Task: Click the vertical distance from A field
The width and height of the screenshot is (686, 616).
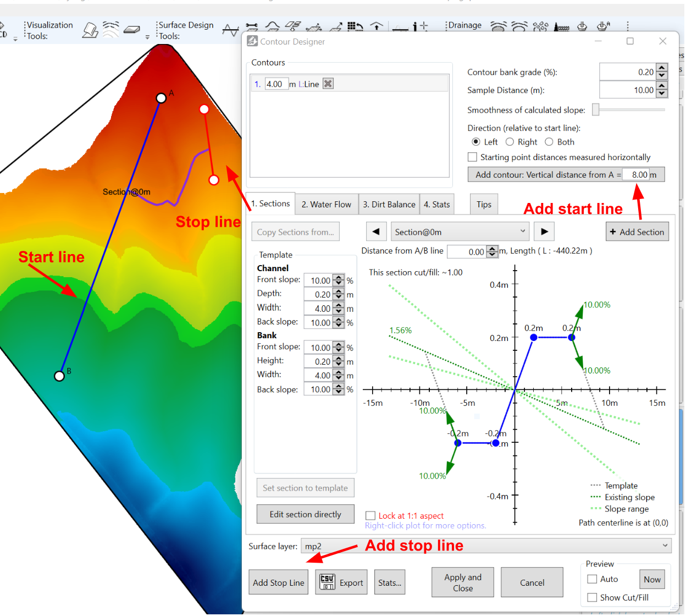Action: point(636,174)
